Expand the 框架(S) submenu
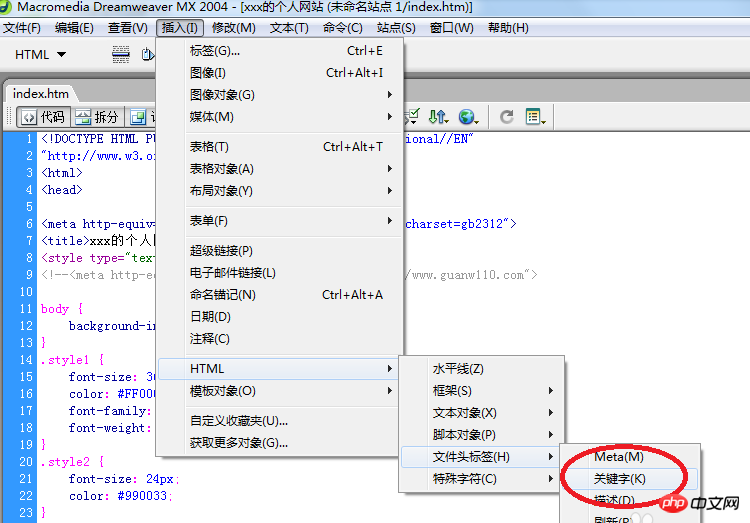Screen dimensions: 750x523 pyautogui.click(x=482, y=391)
